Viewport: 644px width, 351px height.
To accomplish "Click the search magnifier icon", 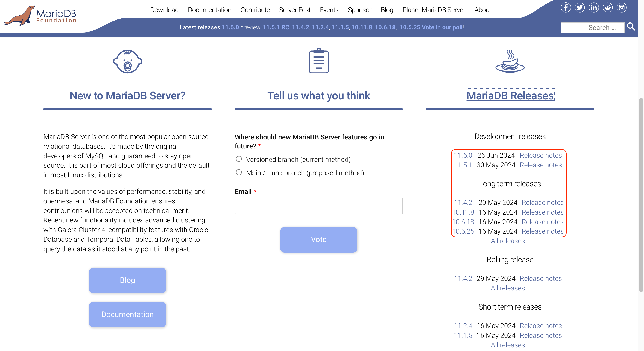I will pyautogui.click(x=631, y=27).
